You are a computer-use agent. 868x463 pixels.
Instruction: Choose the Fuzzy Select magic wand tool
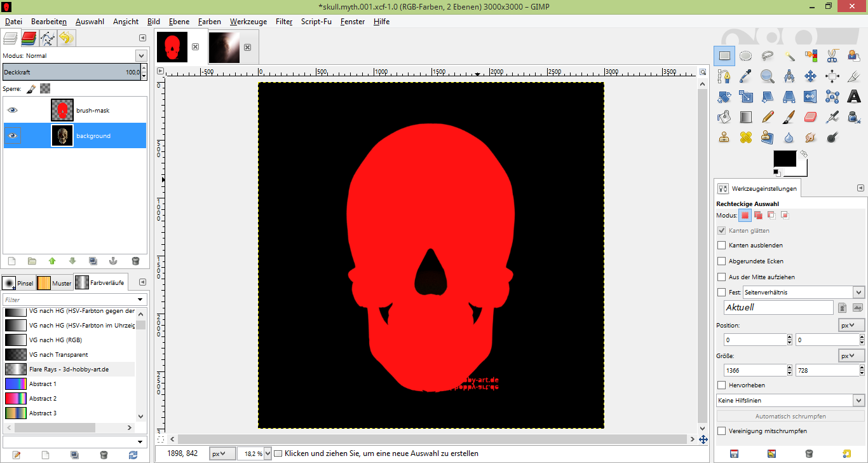(x=789, y=56)
